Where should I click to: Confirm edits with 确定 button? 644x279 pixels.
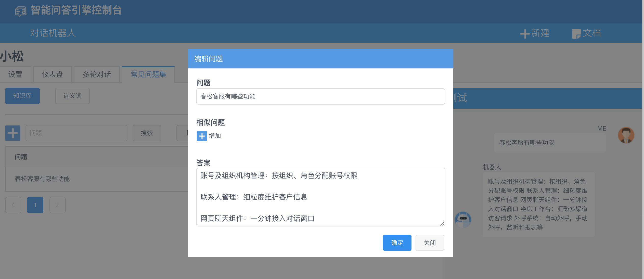(x=397, y=243)
